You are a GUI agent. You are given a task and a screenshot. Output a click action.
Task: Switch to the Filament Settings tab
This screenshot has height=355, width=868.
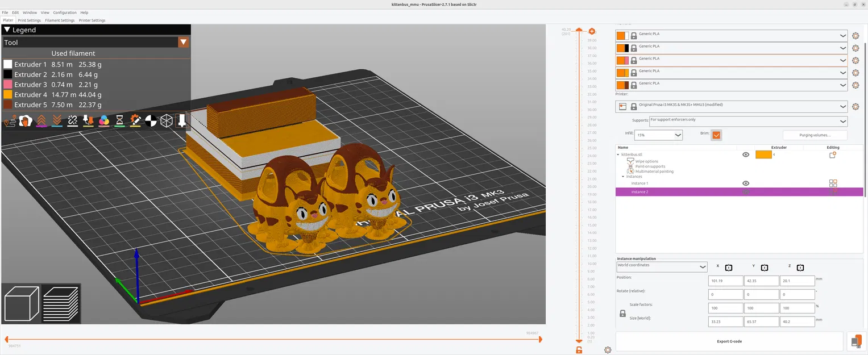[60, 20]
